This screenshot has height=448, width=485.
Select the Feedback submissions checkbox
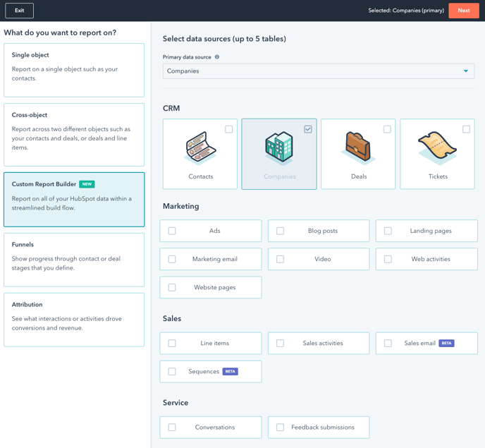pos(280,428)
